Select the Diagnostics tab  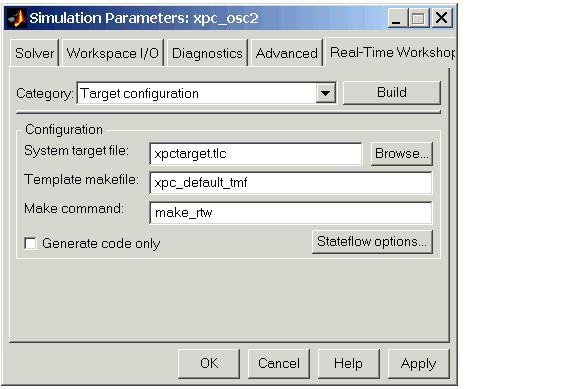[207, 53]
